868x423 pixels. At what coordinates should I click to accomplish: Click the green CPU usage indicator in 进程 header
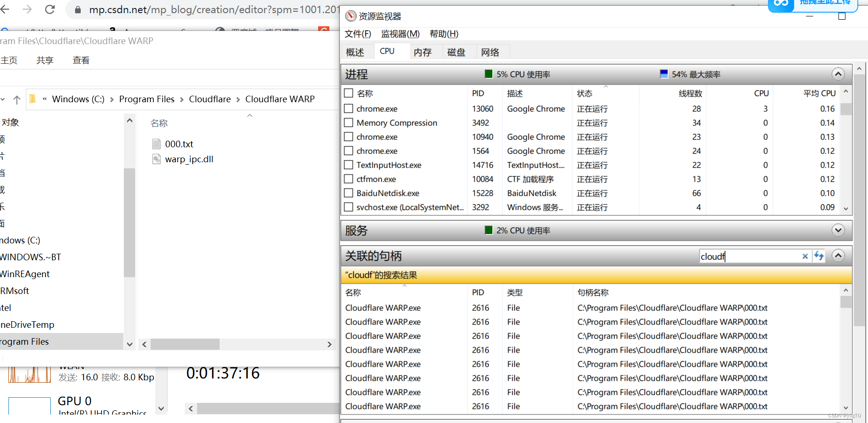[x=488, y=74]
